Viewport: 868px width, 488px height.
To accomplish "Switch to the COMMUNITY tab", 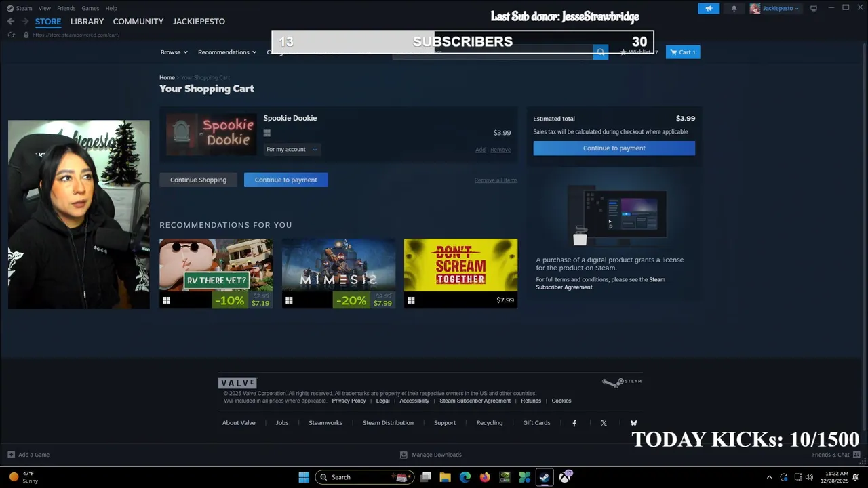I will [138, 22].
